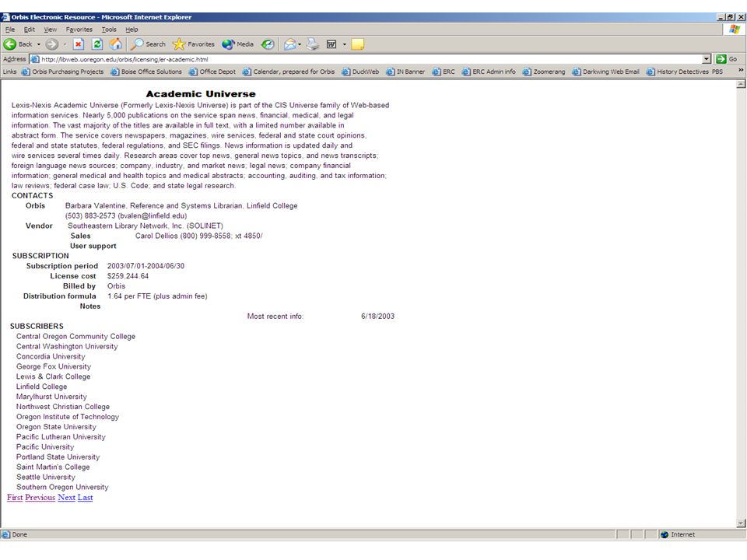
Task: Follow the First page link
Action: (15, 497)
